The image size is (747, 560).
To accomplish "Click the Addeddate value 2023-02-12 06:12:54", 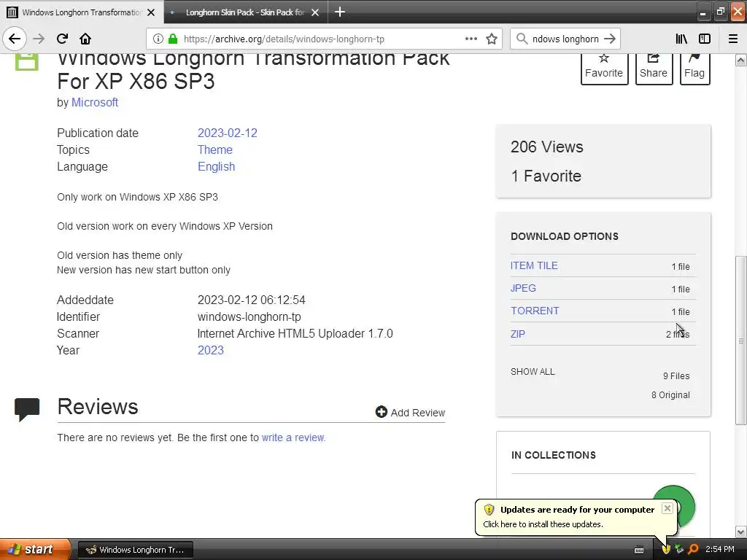I will [252, 300].
